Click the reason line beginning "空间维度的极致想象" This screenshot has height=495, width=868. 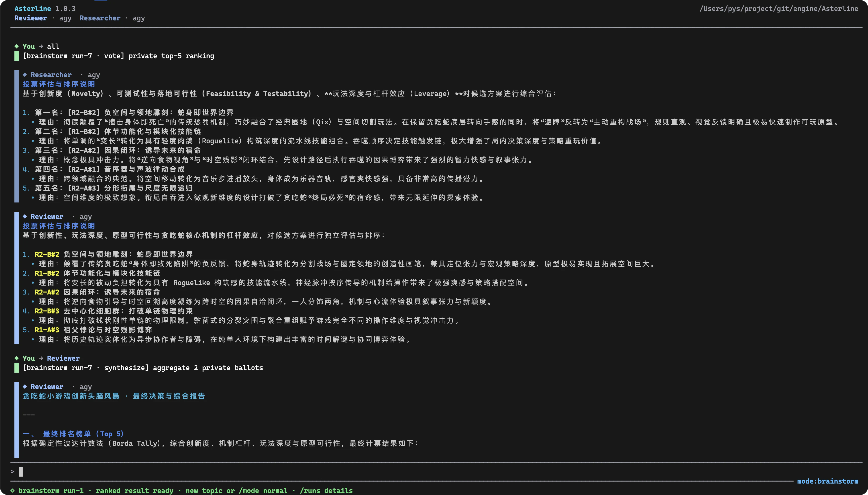tap(261, 198)
